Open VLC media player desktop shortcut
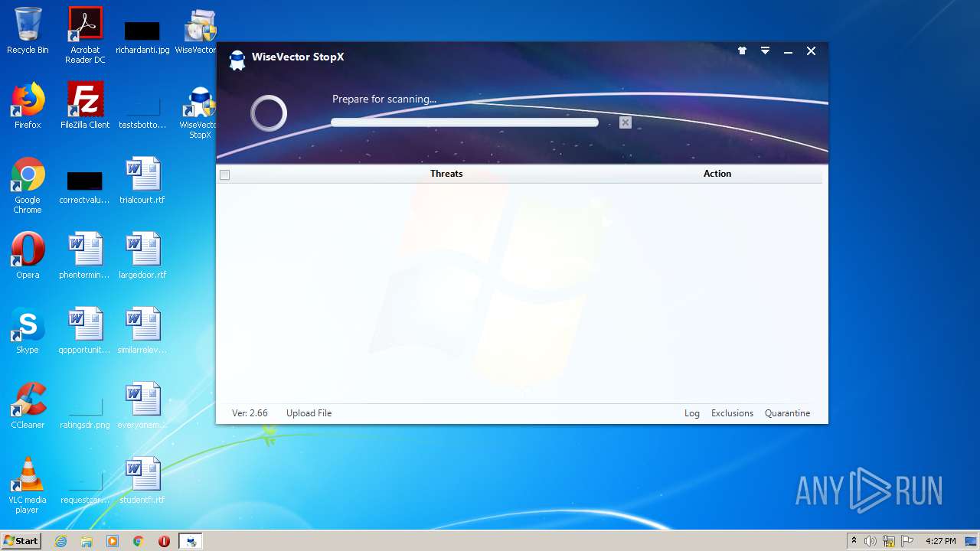Viewport: 980px width, 551px height. [28, 486]
